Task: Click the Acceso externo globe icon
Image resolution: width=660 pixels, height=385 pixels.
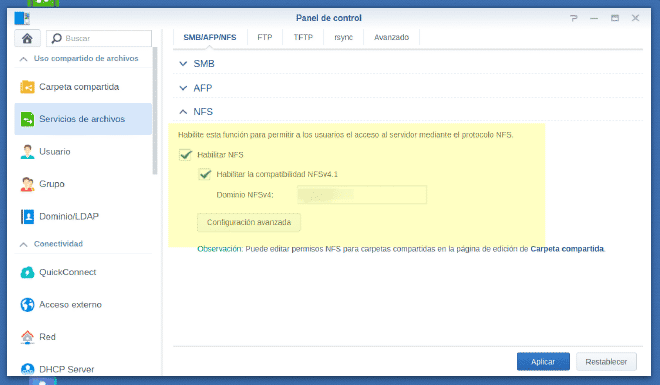Action: click(x=27, y=305)
